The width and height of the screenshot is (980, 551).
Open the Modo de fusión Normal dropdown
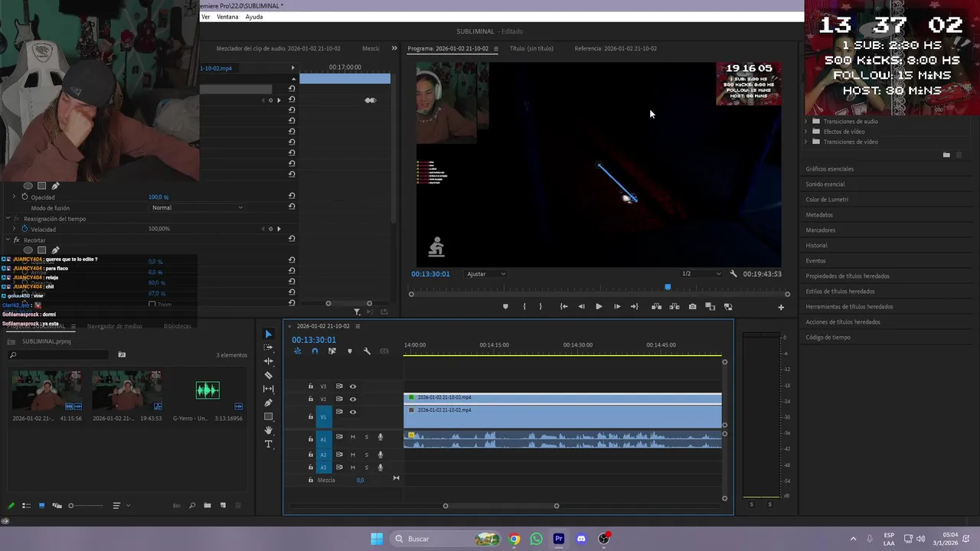[197, 207]
